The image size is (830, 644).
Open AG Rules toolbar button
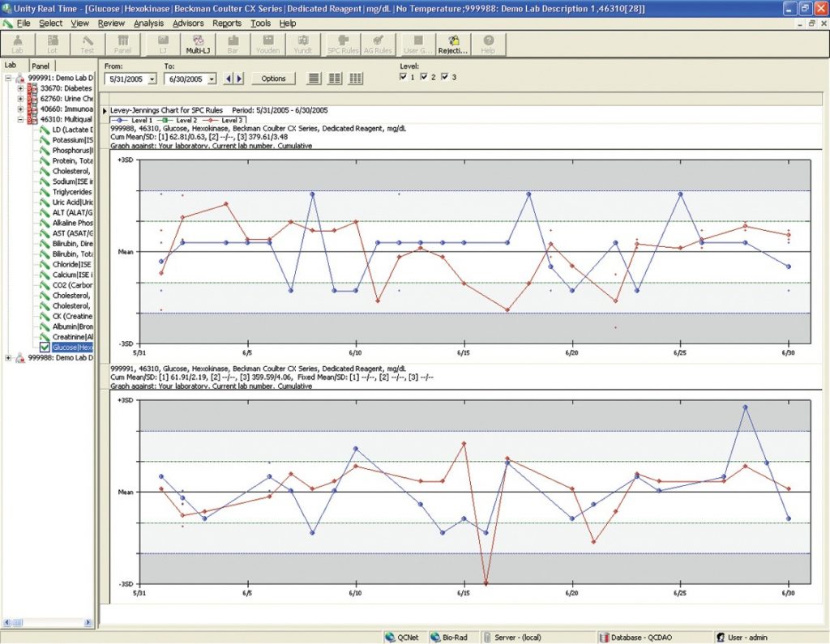click(x=378, y=44)
